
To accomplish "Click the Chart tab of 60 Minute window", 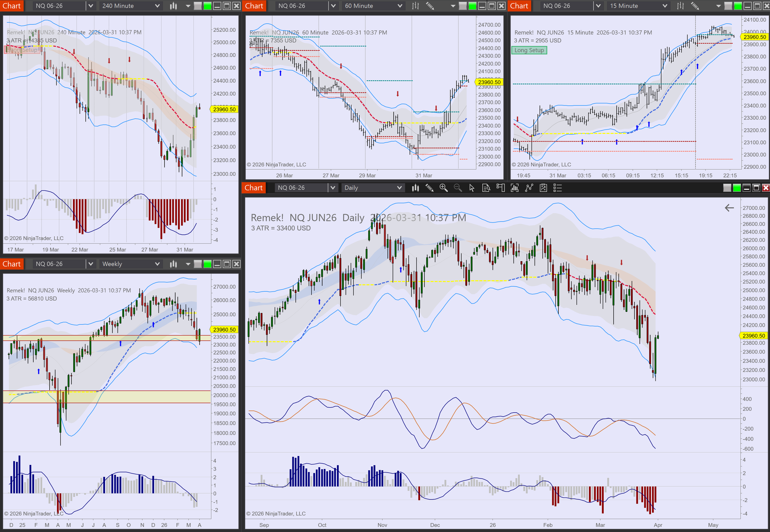I will click(x=254, y=6).
